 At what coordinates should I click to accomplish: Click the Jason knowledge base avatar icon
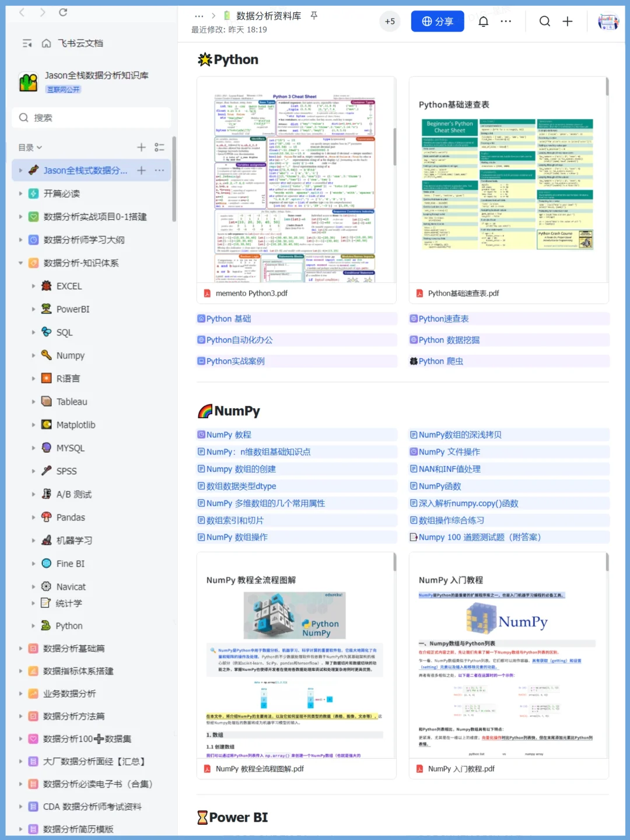coord(28,82)
